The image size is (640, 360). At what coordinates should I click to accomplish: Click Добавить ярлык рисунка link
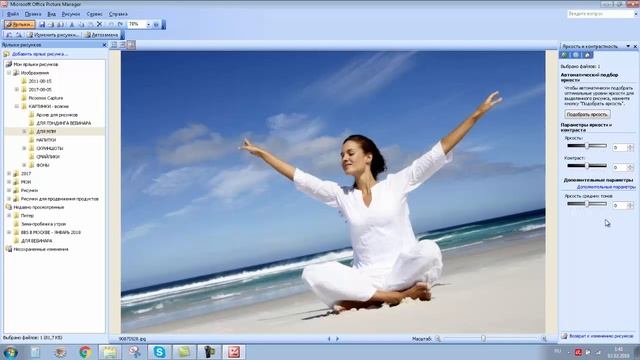40,54
